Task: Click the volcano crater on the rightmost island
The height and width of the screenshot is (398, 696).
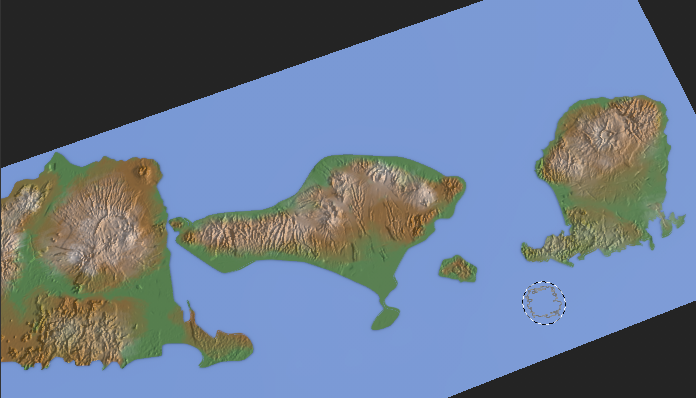Action: pos(606,135)
